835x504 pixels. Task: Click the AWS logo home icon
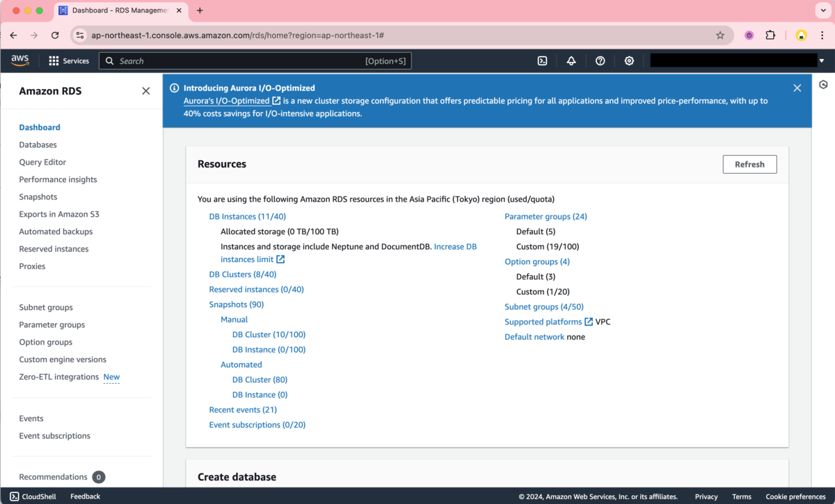pos(19,60)
